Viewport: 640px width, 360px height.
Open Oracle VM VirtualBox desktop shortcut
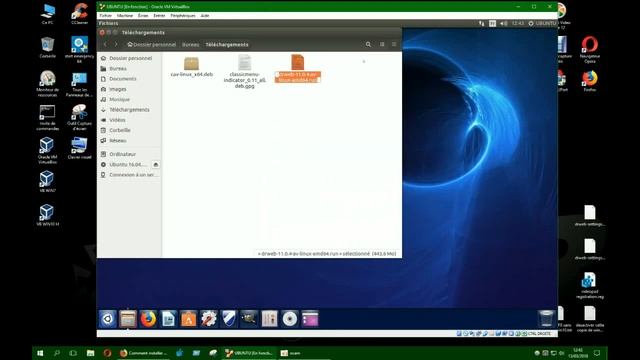tap(47, 151)
